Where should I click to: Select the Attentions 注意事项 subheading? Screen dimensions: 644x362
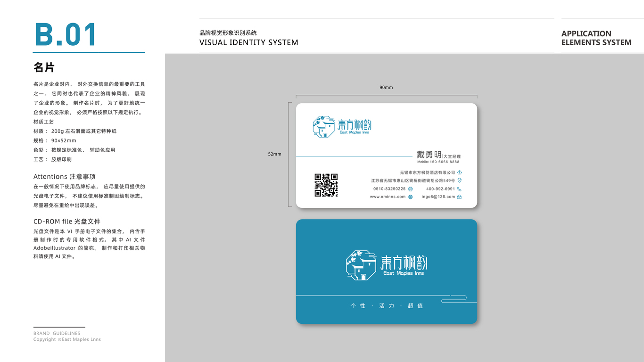pos(65,177)
